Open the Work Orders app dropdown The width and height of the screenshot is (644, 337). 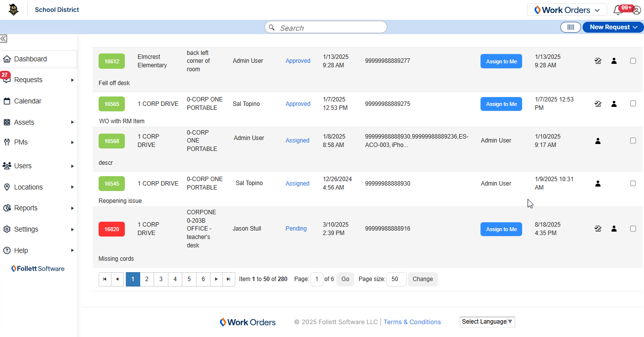pos(567,9)
